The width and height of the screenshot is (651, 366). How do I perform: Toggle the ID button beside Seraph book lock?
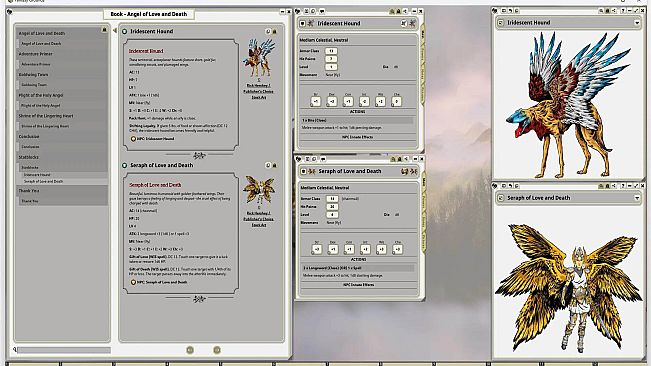pos(268,166)
